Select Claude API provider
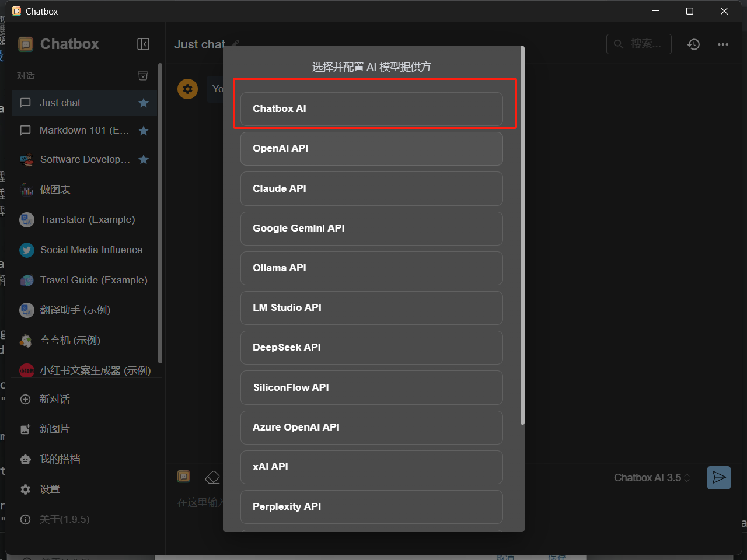747x560 pixels. click(372, 188)
